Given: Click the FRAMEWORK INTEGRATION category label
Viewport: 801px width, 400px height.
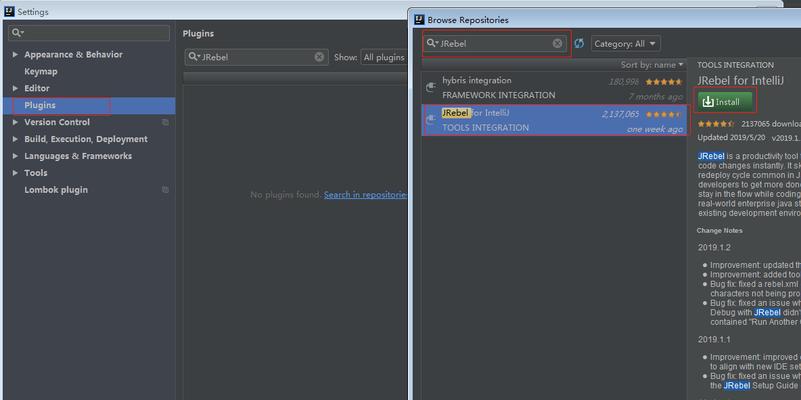Looking at the screenshot, I should tap(499, 95).
